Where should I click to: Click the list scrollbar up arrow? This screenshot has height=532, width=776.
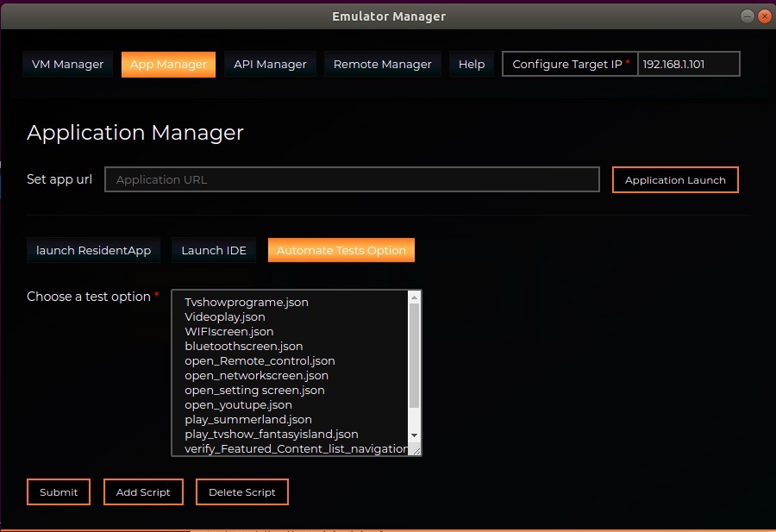click(x=414, y=297)
